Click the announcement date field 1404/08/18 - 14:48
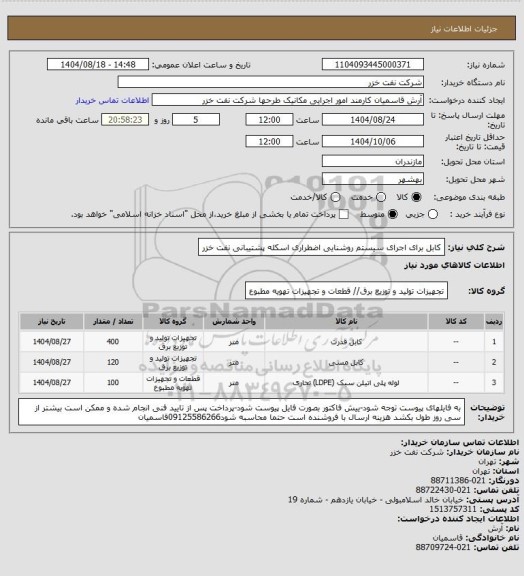The image size is (524, 576). [98, 64]
